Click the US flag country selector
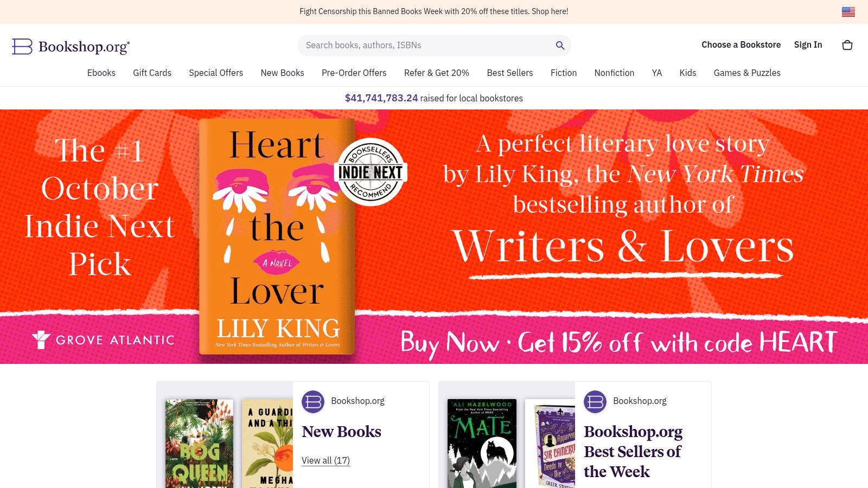The image size is (868, 488). [x=848, y=12]
